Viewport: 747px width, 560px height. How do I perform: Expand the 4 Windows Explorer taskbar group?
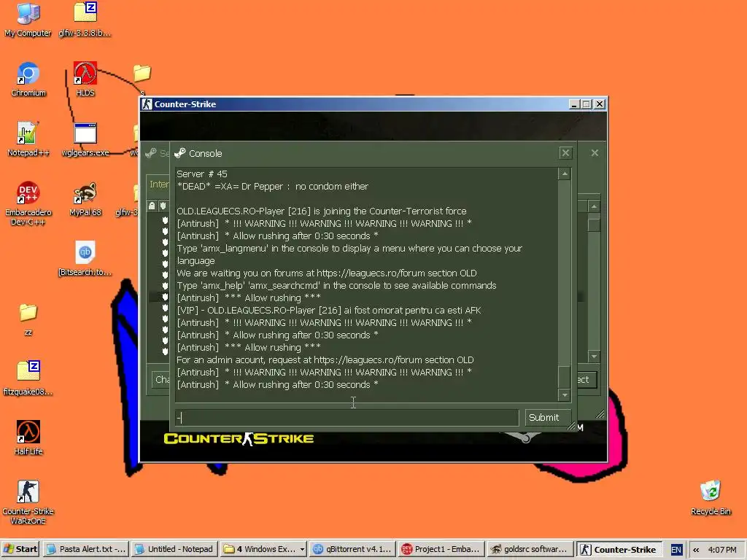pos(263,549)
